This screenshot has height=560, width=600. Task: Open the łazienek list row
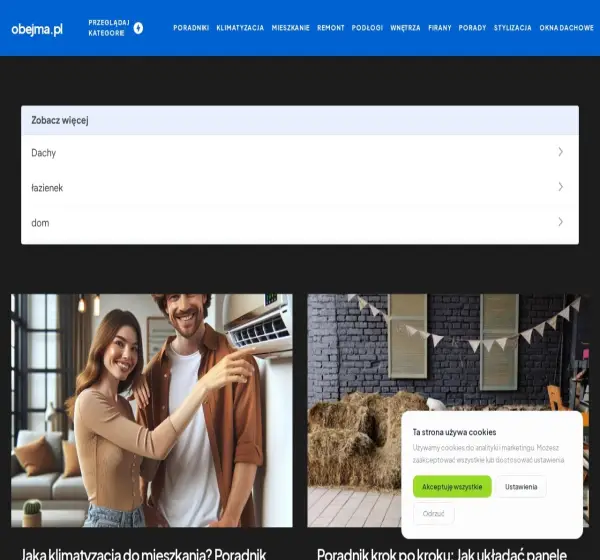click(x=300, y=188)
